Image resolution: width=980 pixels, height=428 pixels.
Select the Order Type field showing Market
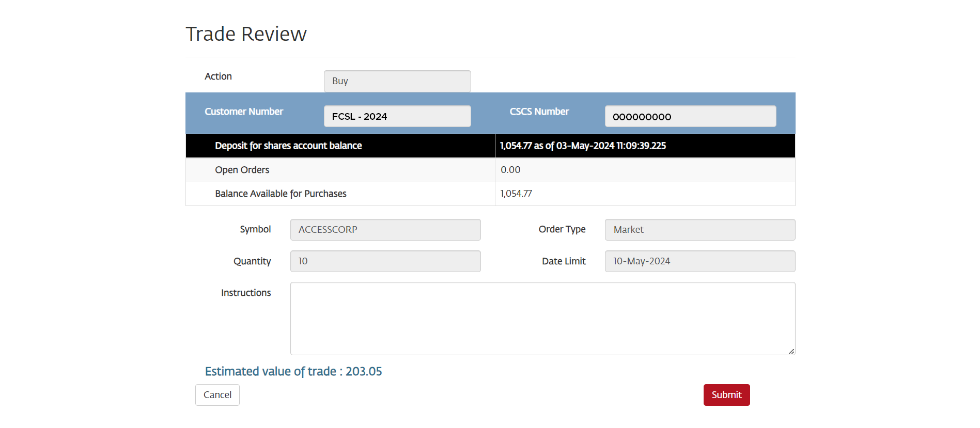pyautogui.click(x=699, y=230)
